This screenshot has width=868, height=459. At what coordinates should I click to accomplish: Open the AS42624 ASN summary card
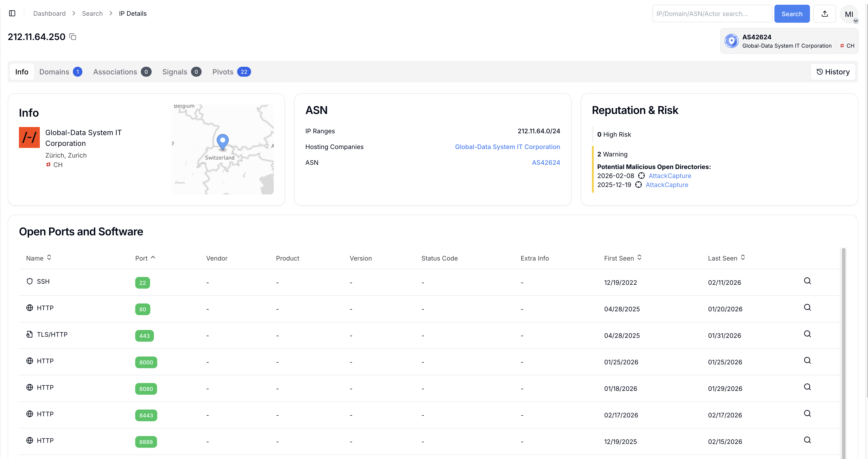[789, 41]
